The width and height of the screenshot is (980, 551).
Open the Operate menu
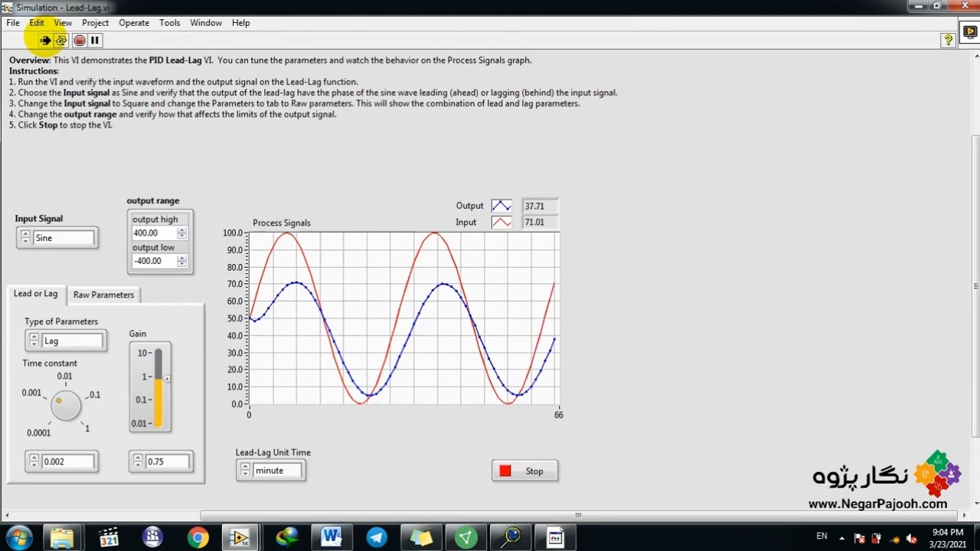coord(134,23)
